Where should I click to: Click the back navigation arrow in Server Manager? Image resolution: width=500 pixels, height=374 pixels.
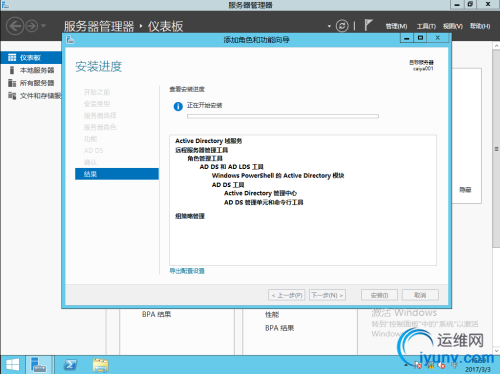(x=15, y=26)
